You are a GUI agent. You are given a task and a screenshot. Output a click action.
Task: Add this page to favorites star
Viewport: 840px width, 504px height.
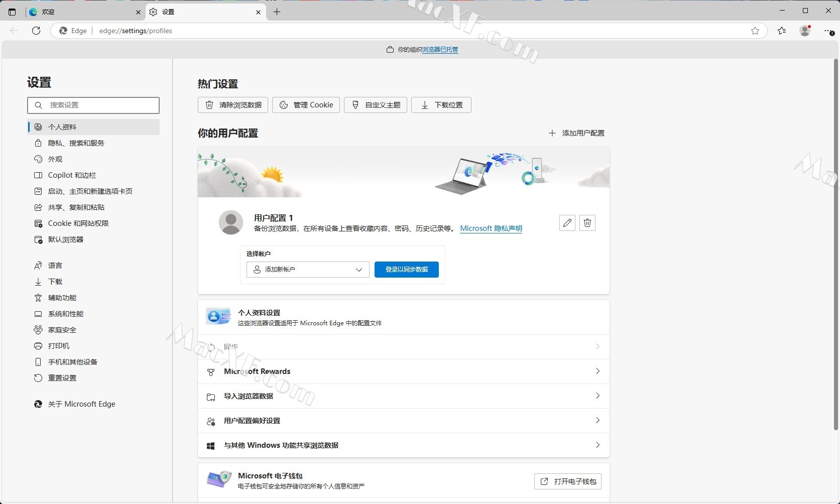point(755,31)
